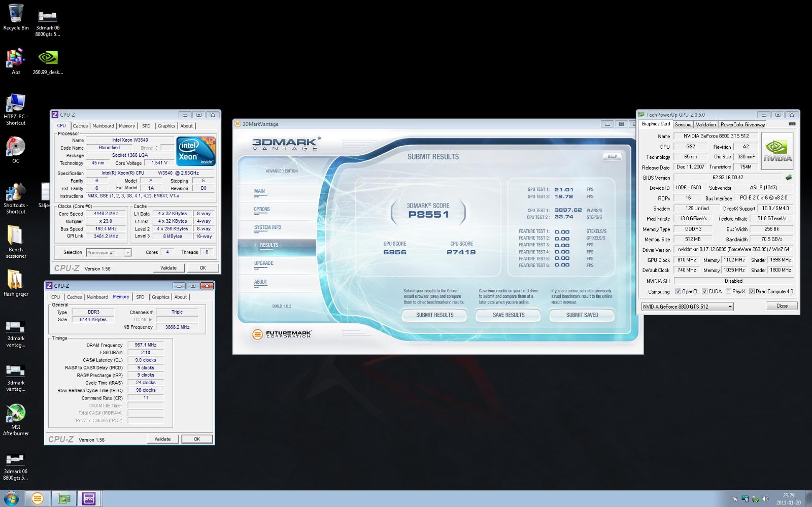Select RESULTS in 3DMark Vantage sidebar

[x=269, y=245]
